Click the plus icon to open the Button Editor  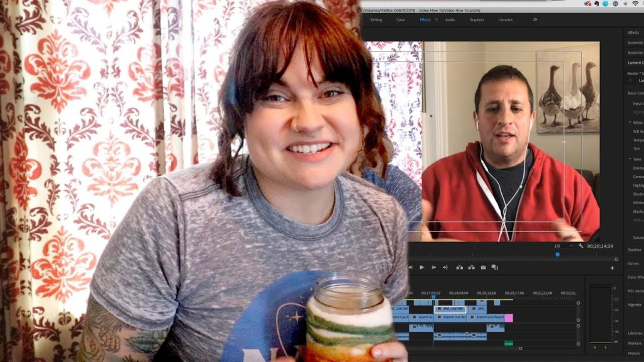click(x=613, y=268)
